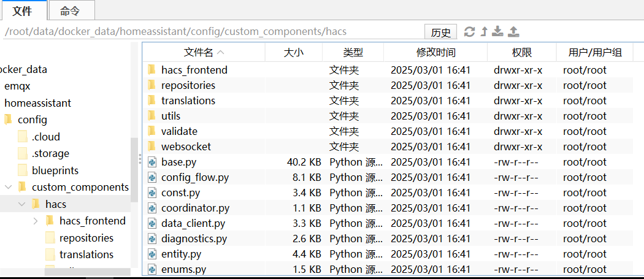644x279 pixels.
Task: Click the refresh directory icon
Action: tap(470, 32)
